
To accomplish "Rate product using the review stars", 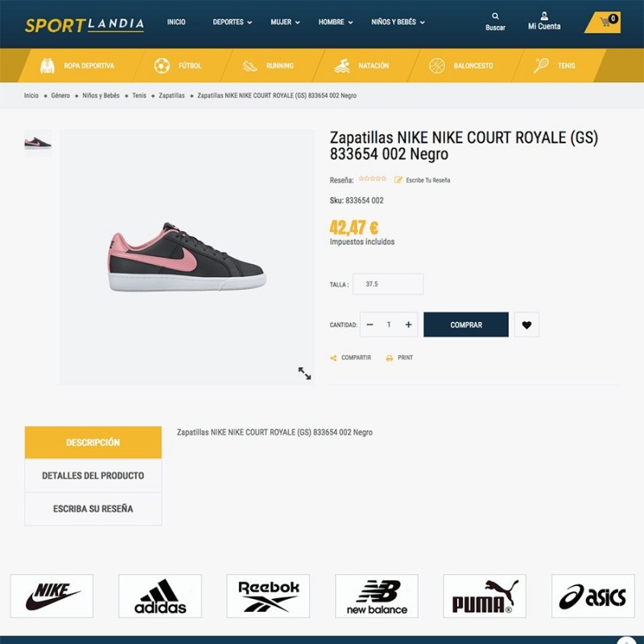I will (x=373, y=179).
